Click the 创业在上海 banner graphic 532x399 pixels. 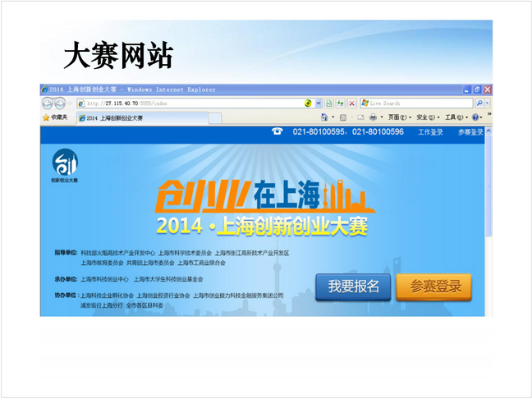coord(264,196)
